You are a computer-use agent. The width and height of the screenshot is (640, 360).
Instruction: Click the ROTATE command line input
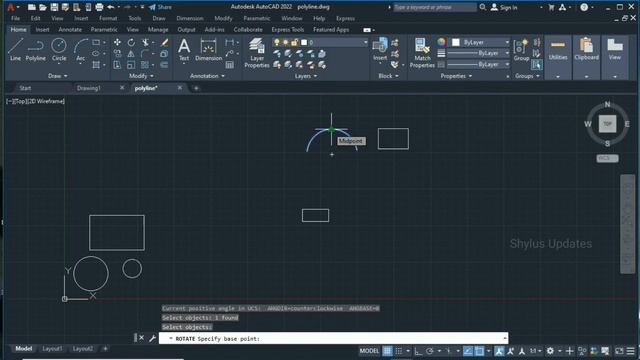(333, 338)
